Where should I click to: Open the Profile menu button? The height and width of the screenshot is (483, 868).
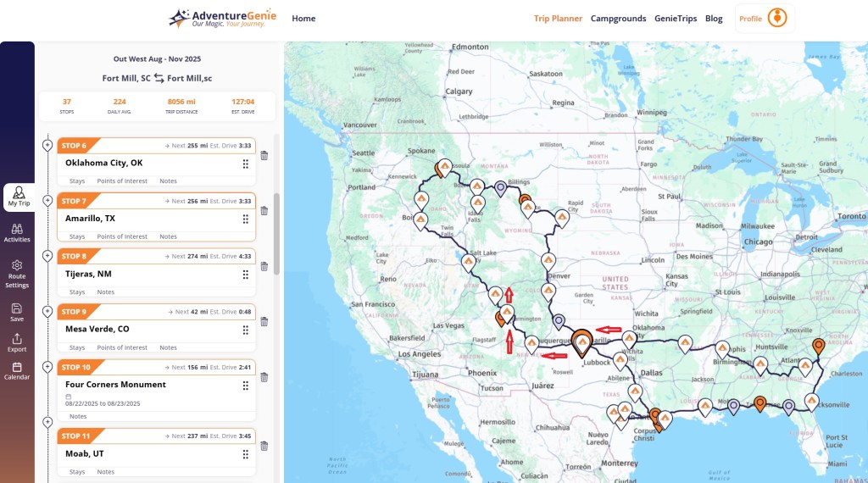click(x=765, y=19)
